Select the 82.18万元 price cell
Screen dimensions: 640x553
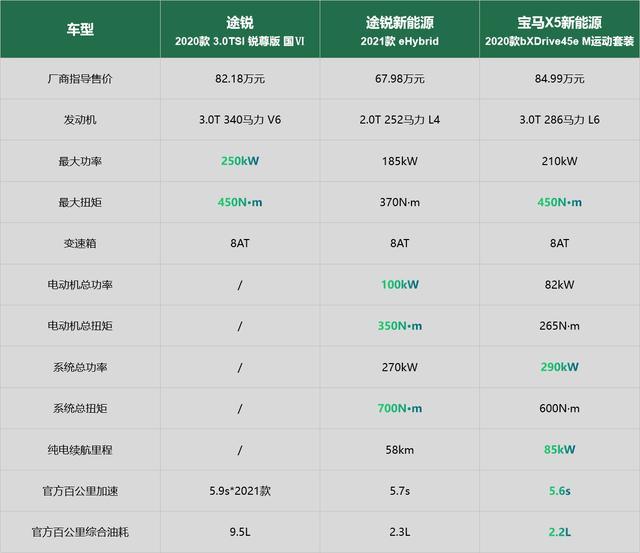(240, 79)
